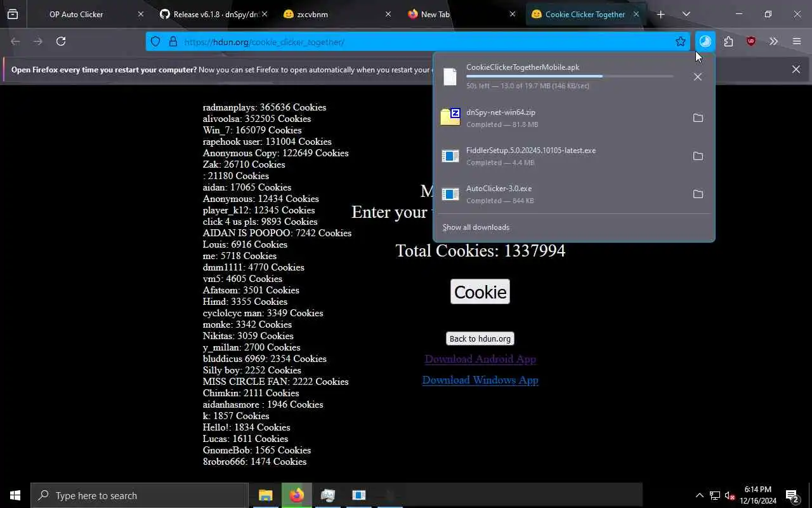Click the Windows search box

coord(140,495)
